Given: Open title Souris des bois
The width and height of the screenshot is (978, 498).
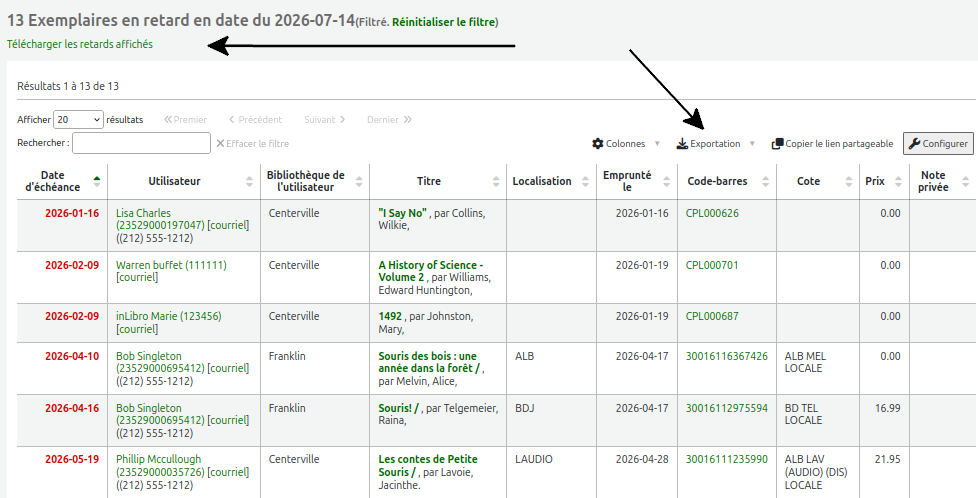Looking at the screenshot, I should tap(429, 362).
